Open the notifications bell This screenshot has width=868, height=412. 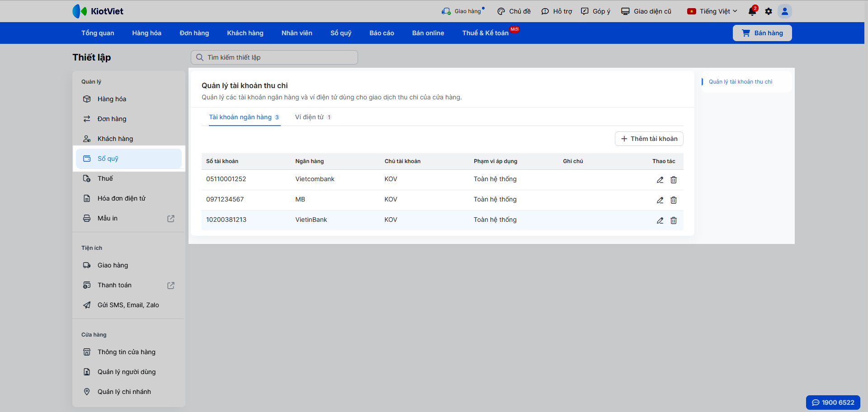point(752,11)
